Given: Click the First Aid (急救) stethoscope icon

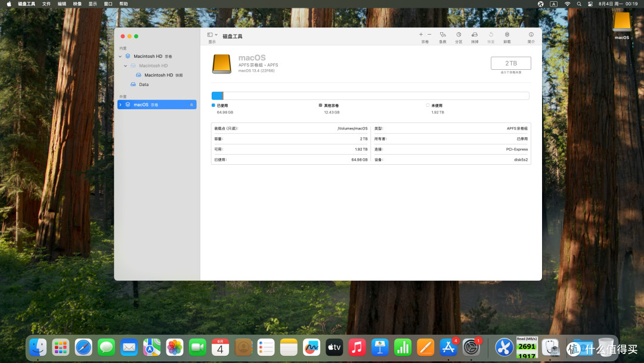Looking at the screenshot, I should (442, 35).
